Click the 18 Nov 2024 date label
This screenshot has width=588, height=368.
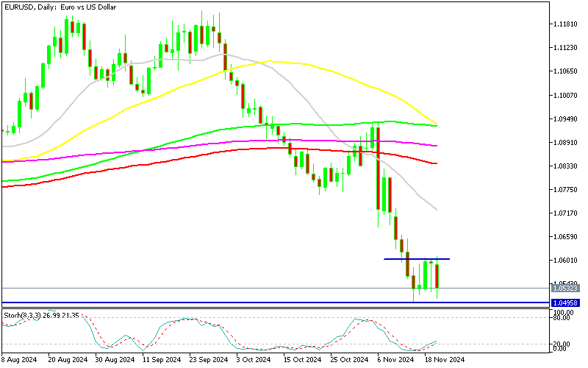[445, 360]
